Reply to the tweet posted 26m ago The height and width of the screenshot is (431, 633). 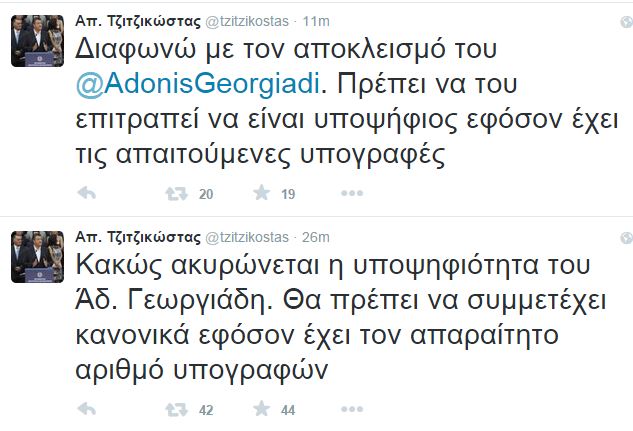[x=86, y=408]
